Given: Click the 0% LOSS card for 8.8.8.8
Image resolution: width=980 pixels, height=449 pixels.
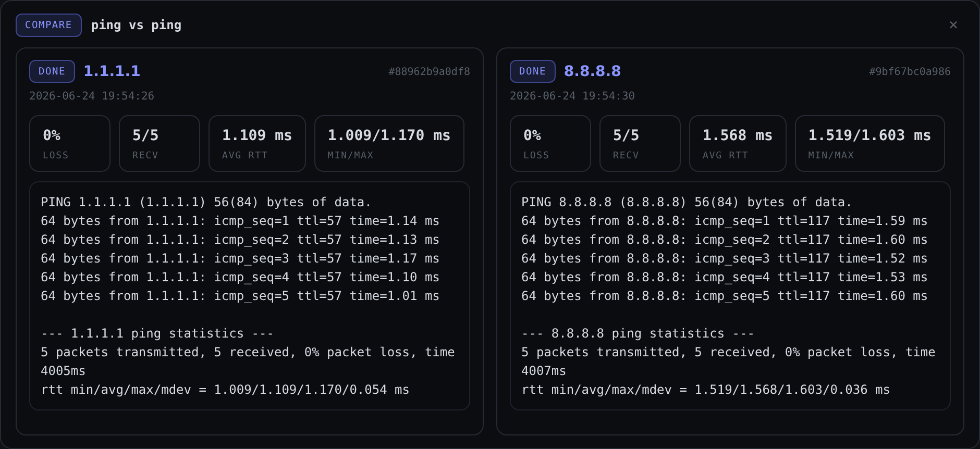Looking at the screenshot, I should pos(550,143).
